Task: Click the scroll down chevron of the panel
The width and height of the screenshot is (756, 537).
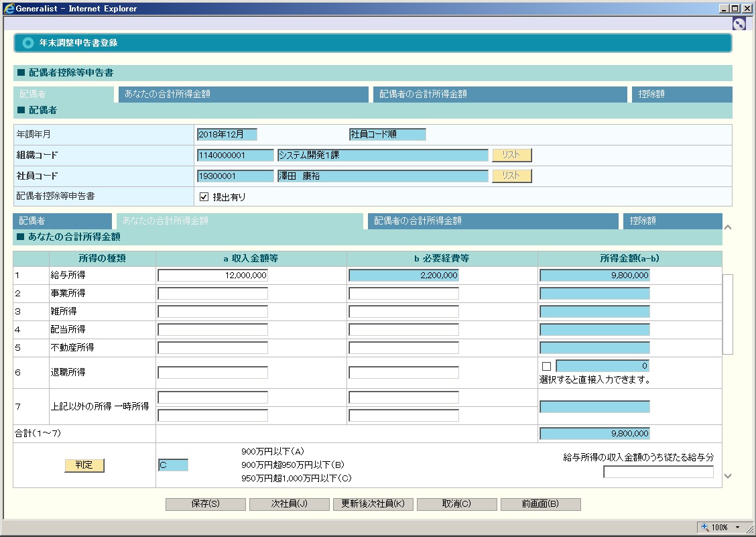Action: (x=728, y=476)
